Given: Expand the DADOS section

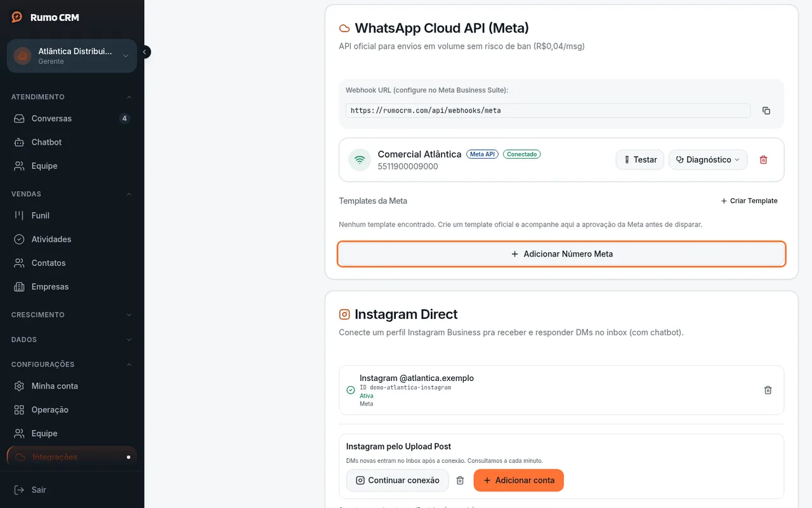Looking at the screenshot, I should [72, 340].
